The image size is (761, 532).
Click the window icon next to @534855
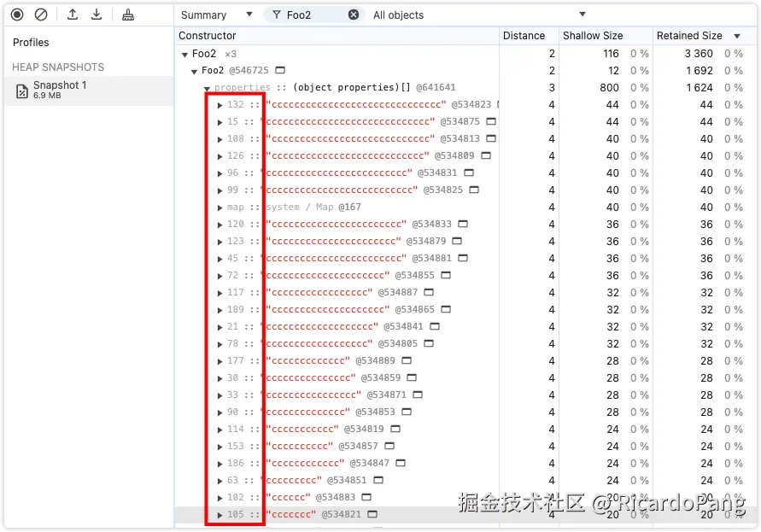(446, 275)
